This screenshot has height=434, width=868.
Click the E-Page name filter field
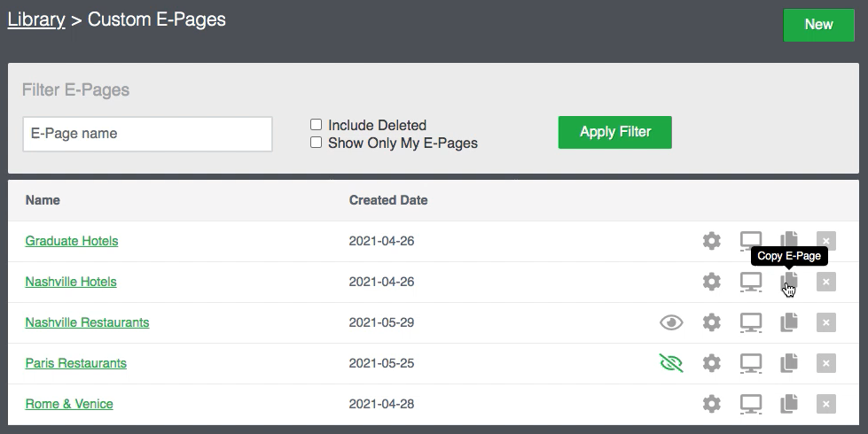147,134
